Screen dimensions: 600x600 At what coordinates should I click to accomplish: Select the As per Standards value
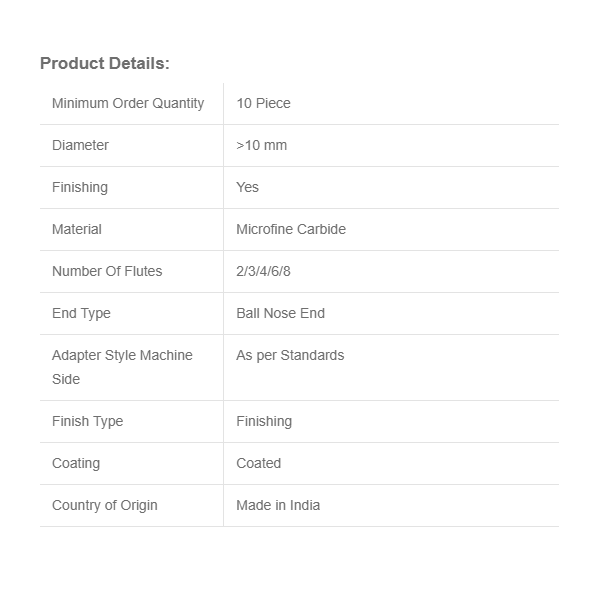click(x=290, y=355)
